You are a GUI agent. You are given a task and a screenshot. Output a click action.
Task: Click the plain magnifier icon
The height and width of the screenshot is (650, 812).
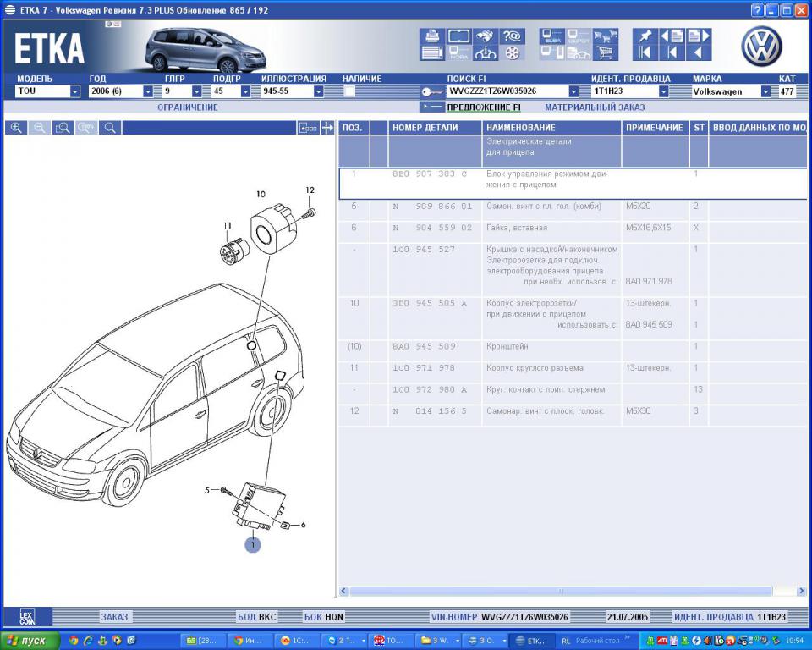[x=110, y=128]
